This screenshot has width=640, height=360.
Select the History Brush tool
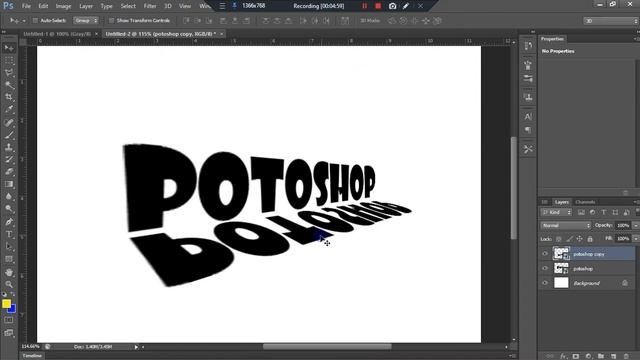(9, 159)
